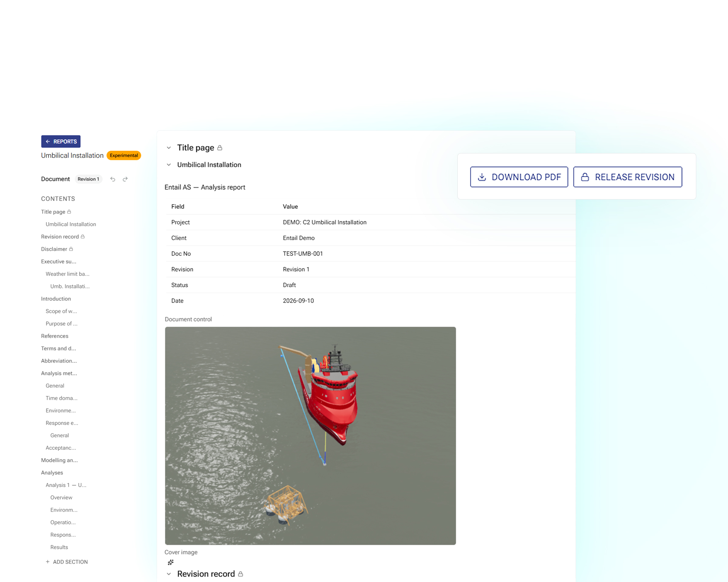Collapse the Umbilical Installation subsection chevron

click(x=169, y=165)
